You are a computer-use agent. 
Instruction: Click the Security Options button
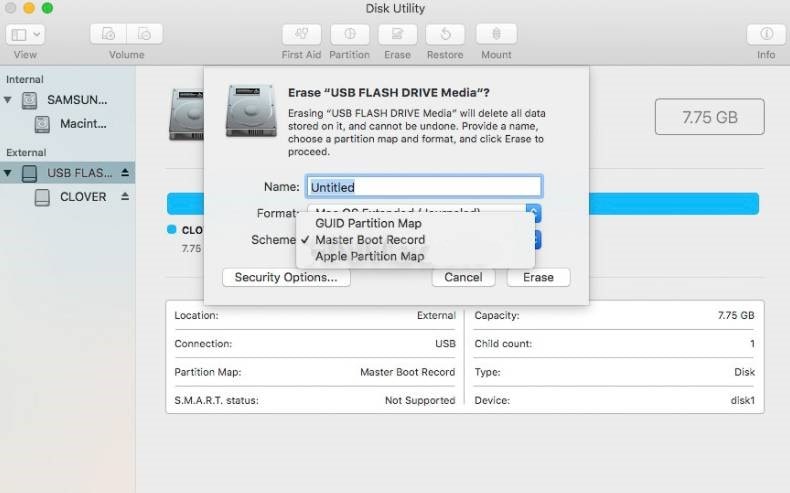click(x=286, y=277)
